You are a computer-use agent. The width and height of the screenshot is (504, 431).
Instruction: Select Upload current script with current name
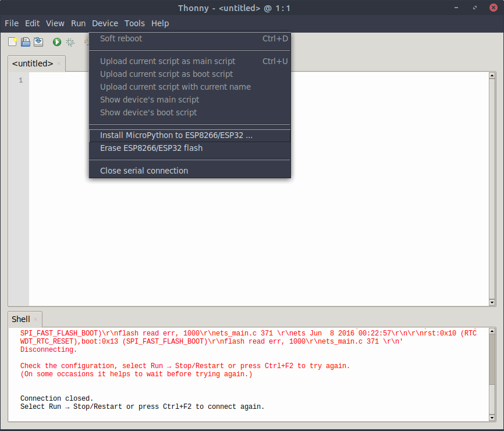click(x=190, y=87)
